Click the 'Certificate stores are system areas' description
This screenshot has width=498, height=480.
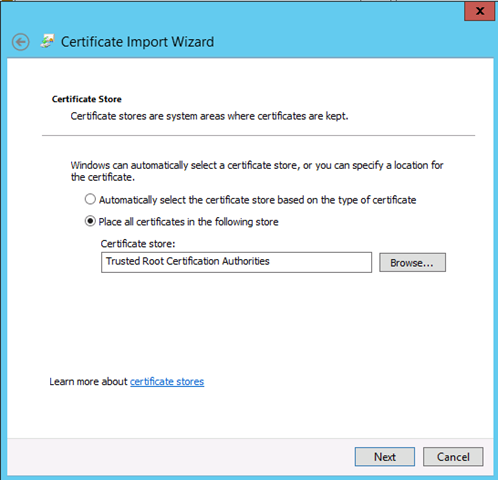(209, 116)
